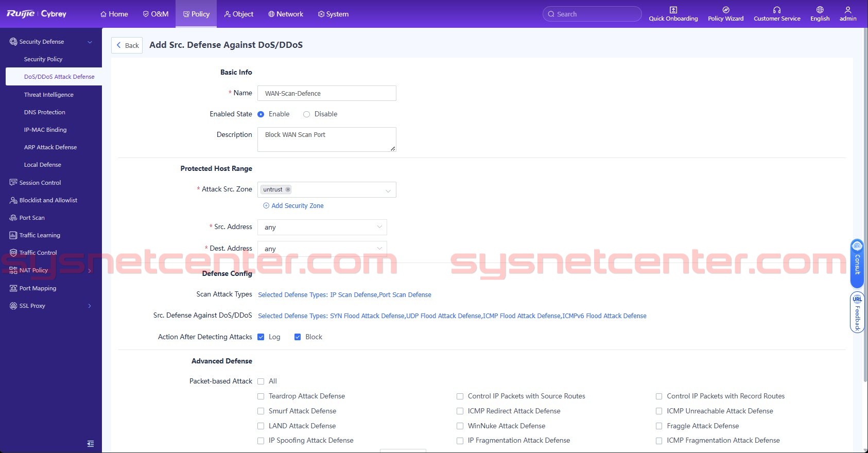Check ICMP Fragmentation Attack Defense
Viewport: 868px width, 453px height.
659,441
